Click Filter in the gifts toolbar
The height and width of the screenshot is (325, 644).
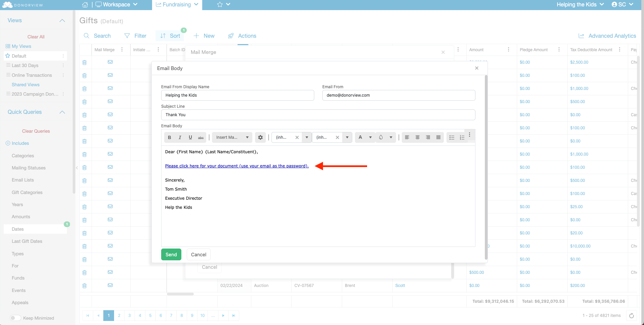click(x=136, y=36)
